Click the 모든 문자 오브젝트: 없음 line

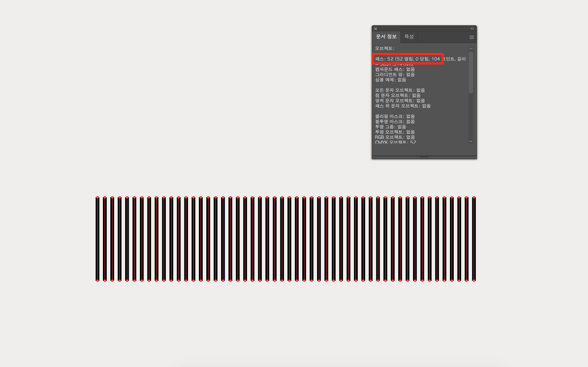[x=400, y=90]
